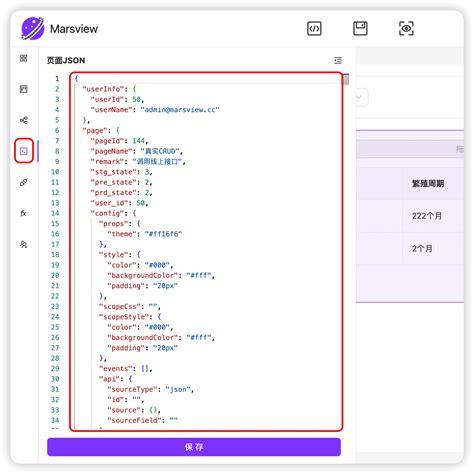Click the JSON editor vertical scrollbar thumb
The height and width of the screenshot is (474, 474).
pos(346,79)
